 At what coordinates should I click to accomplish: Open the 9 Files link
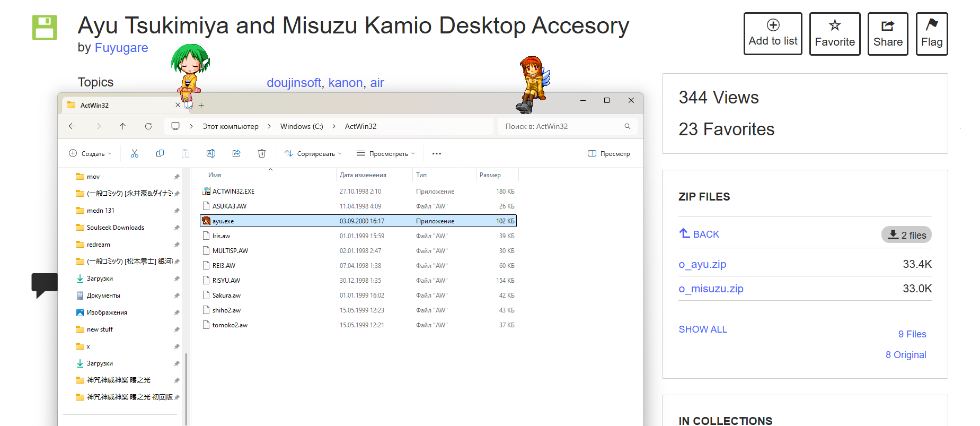[x=912, y=334]
